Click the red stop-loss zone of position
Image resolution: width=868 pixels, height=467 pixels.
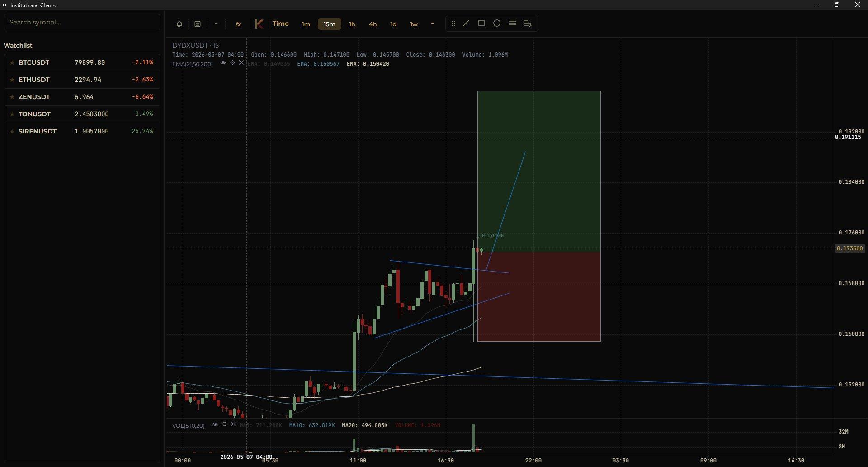click(539, 296)
